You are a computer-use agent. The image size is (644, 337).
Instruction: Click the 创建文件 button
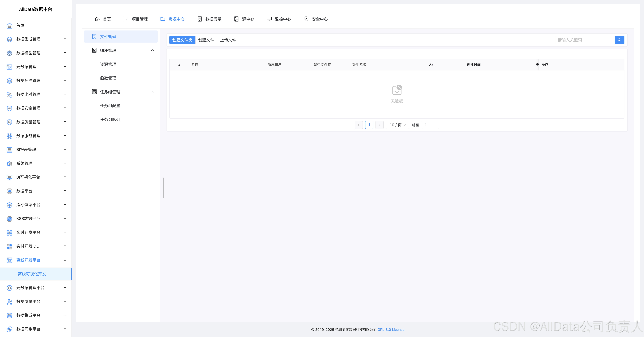(x=206, y=40)
